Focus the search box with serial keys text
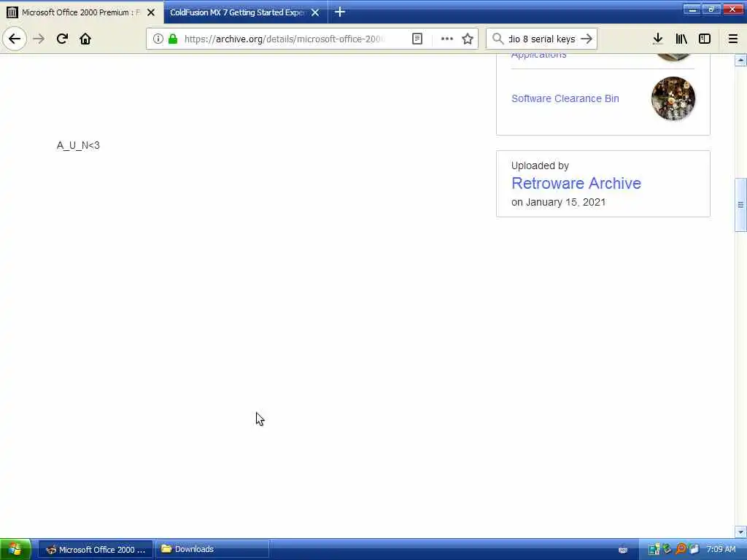The width and height of the screenshot is (747, 560). click(x=542, y=39)
